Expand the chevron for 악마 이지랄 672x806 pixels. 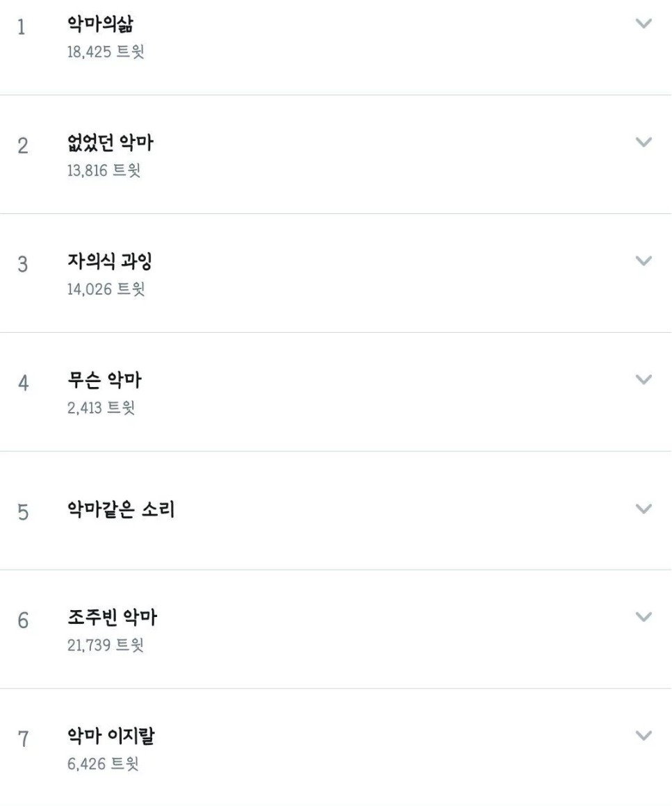point(644,735)
